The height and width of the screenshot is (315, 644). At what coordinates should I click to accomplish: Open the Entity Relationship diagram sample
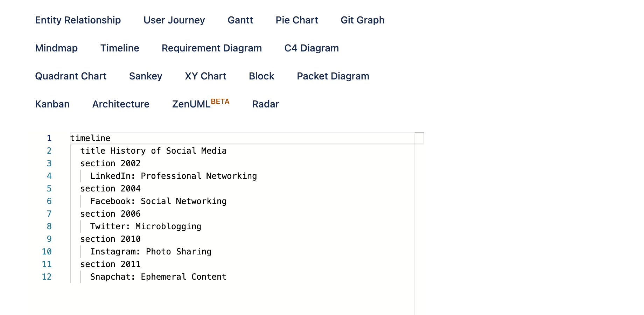(x=78, y=20)
